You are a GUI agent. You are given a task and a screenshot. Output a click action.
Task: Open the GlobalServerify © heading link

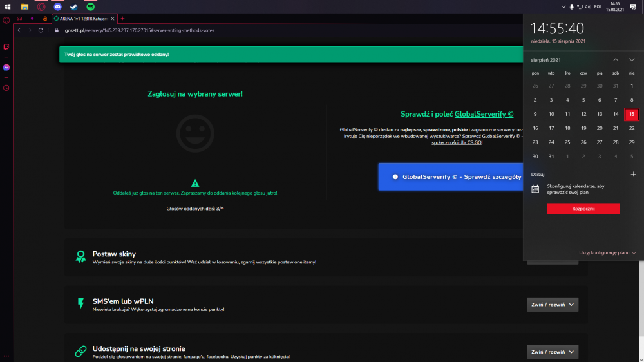coord(484,114)
